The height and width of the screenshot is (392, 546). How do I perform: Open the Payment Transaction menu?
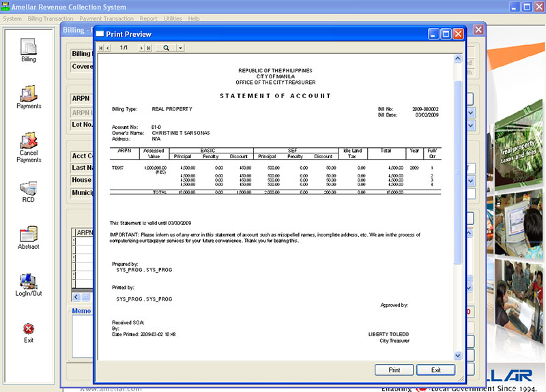click(x=106, y=18)
